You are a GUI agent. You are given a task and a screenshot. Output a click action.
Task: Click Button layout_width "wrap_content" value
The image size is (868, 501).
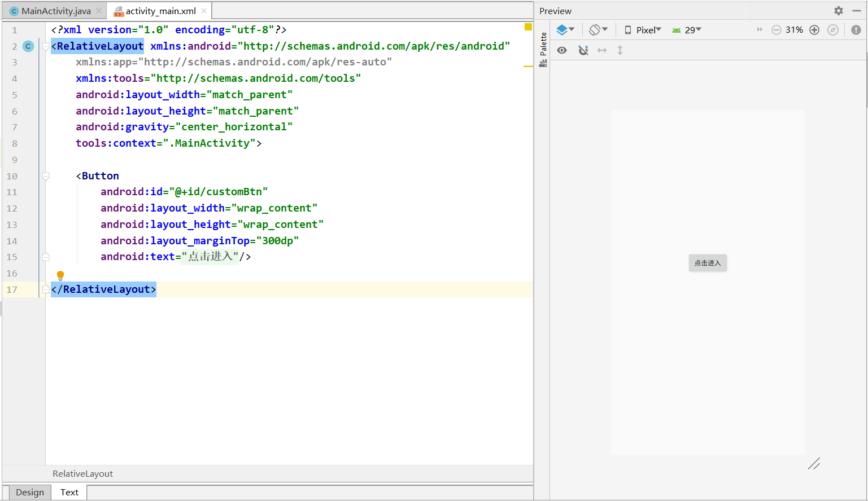pos(274,208)
